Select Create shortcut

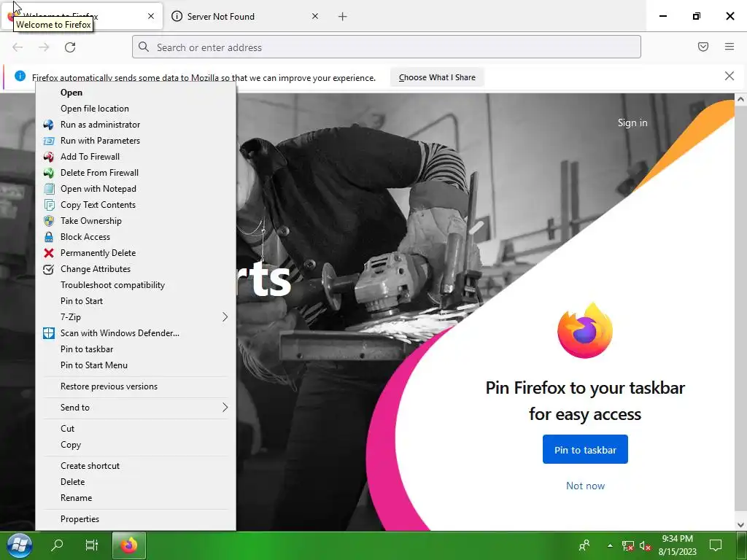90,466
